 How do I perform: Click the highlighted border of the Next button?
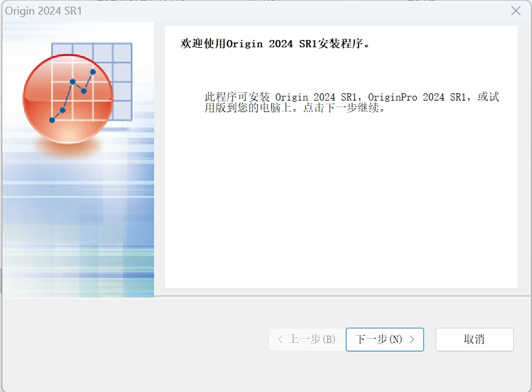point(385,328)
